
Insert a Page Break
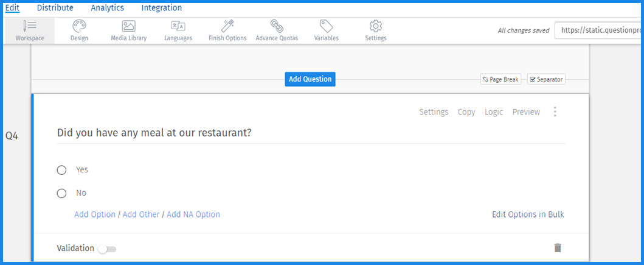click(500, 79)
